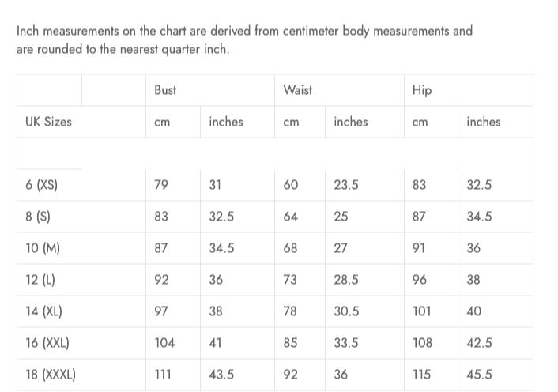558x392 pixels.
Task: Click the 85 cm waist value
Action: (x=291, y=343)
